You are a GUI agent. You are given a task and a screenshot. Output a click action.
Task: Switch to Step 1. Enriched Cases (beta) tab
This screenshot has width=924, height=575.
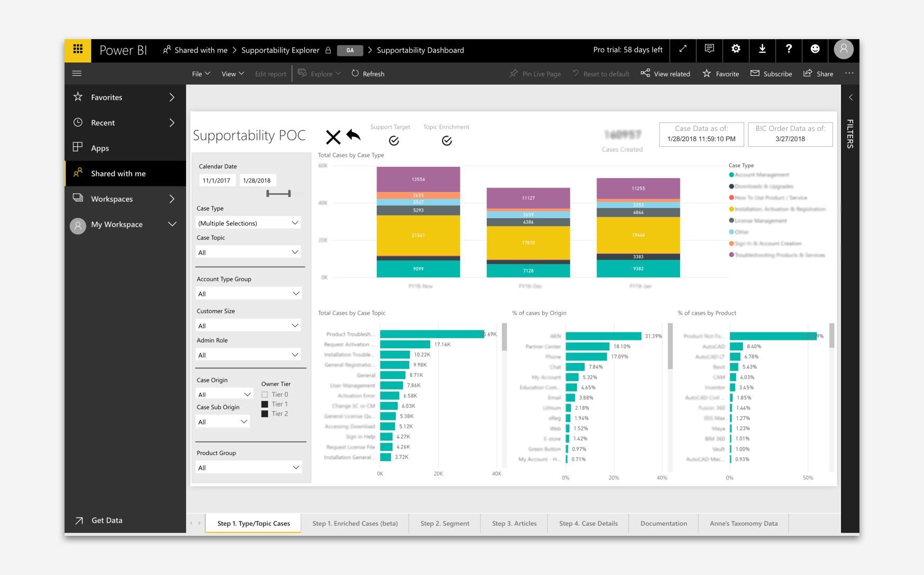tap(355, 523)
